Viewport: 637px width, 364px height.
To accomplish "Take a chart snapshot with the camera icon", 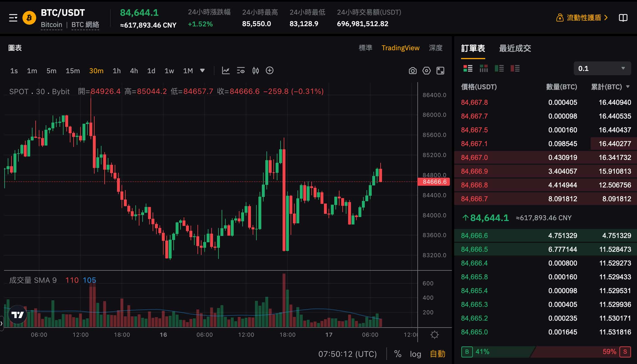I will click(412, 71).
